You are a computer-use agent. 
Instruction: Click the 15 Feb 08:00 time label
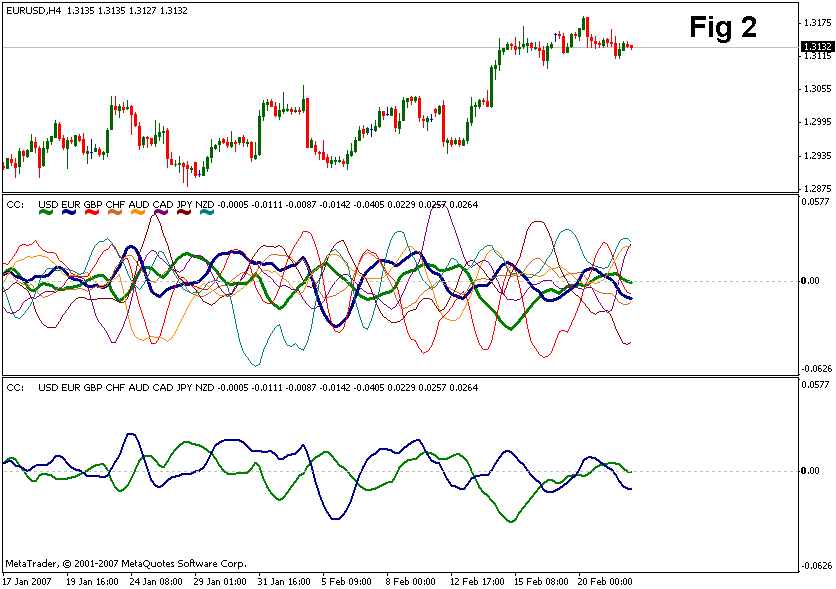(x=541, y=581)
